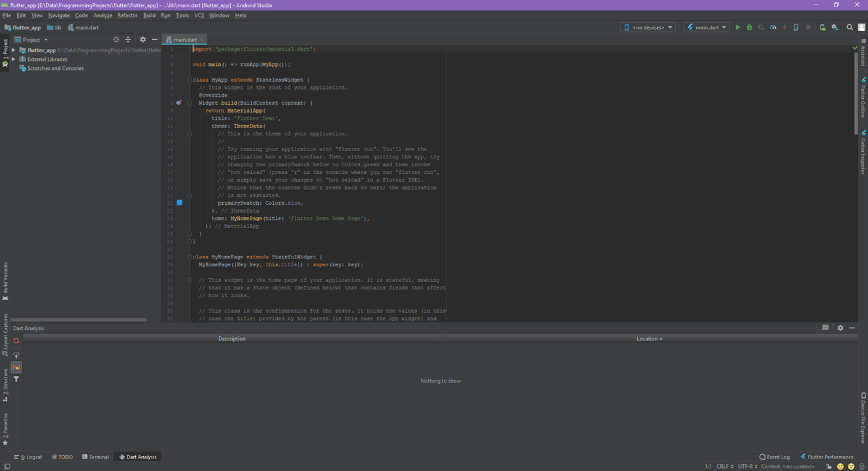This screenshot has width=868, height=471.
Task: Open the Project view mode dropdown
Action: (x=31, y=39)
